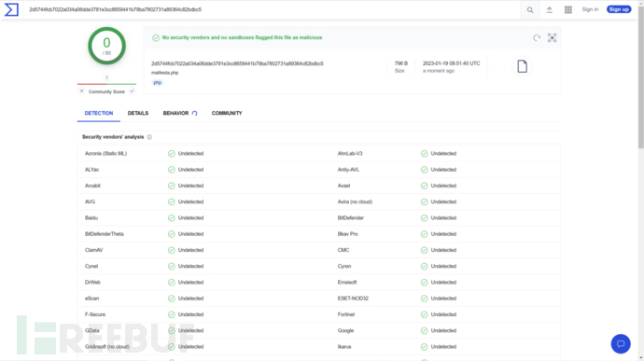This screenshot has height=361, width=644.
Task: Click the AhnLab-V3 Undetected check icon
Action: coord(424,154)
